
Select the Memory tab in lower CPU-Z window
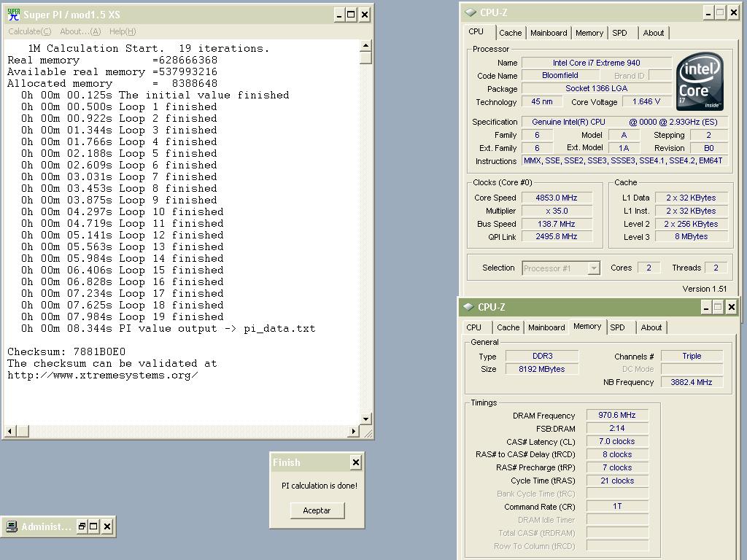coord(587,326)
